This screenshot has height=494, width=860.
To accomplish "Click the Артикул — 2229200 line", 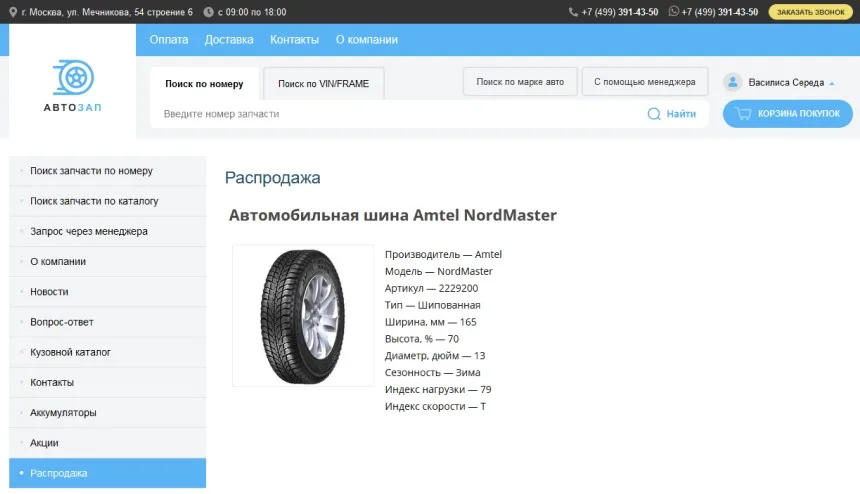I will (x=431, y=288).
